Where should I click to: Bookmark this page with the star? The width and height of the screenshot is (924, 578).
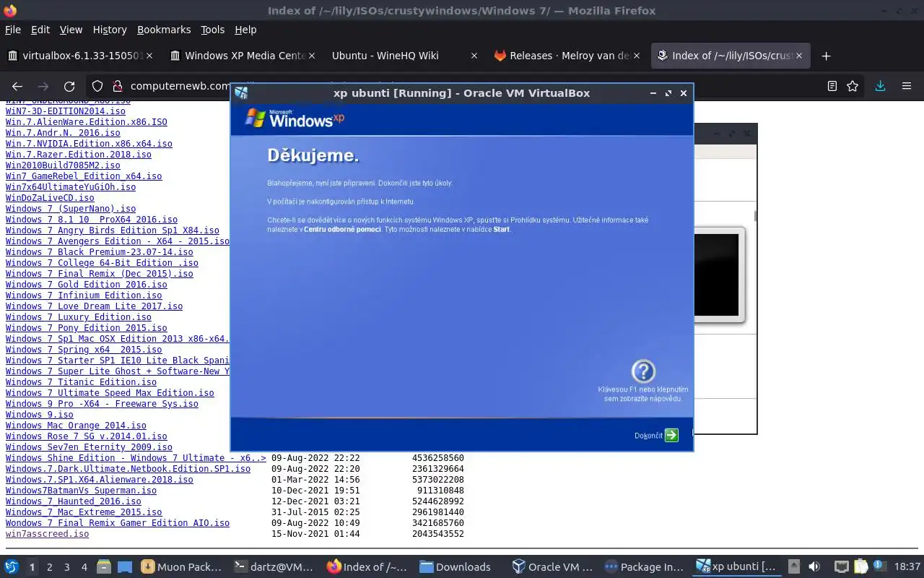(x=853, y=86)
